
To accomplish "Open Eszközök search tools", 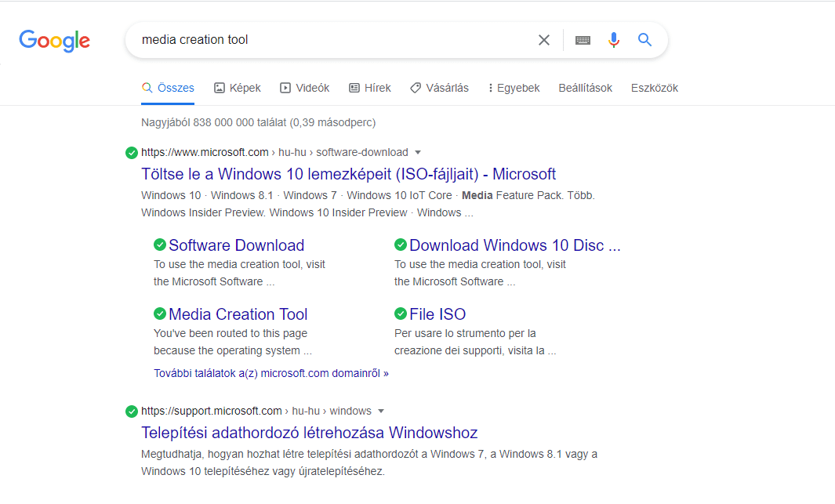I will tap(654, 88).
